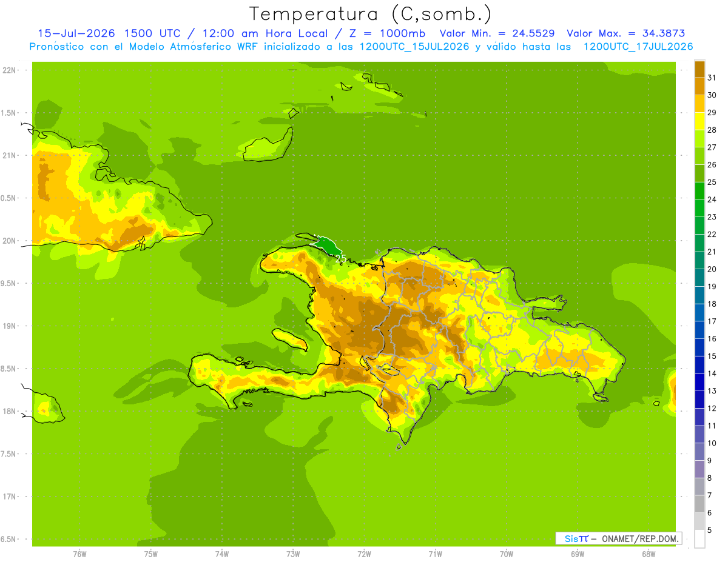Click the '1200UTC_17JUL2026' valid-until time text
The image size is (728, 562).
tap(638, 47)
